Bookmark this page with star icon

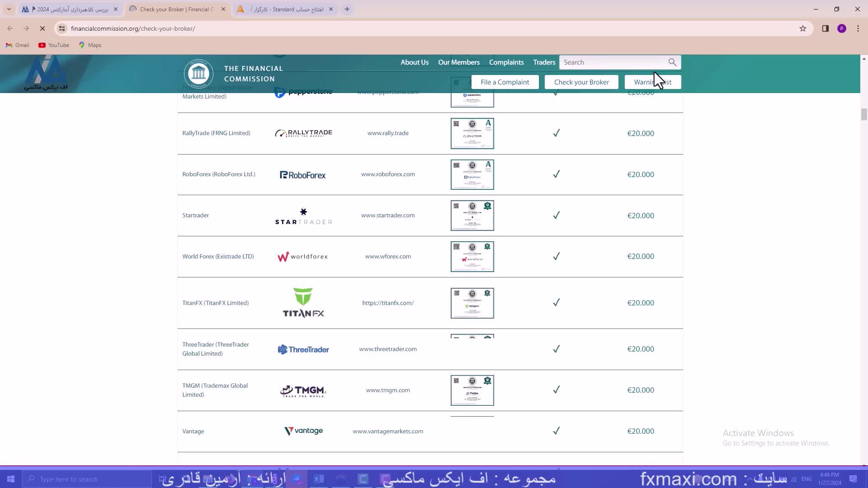[x=803, y=28]
